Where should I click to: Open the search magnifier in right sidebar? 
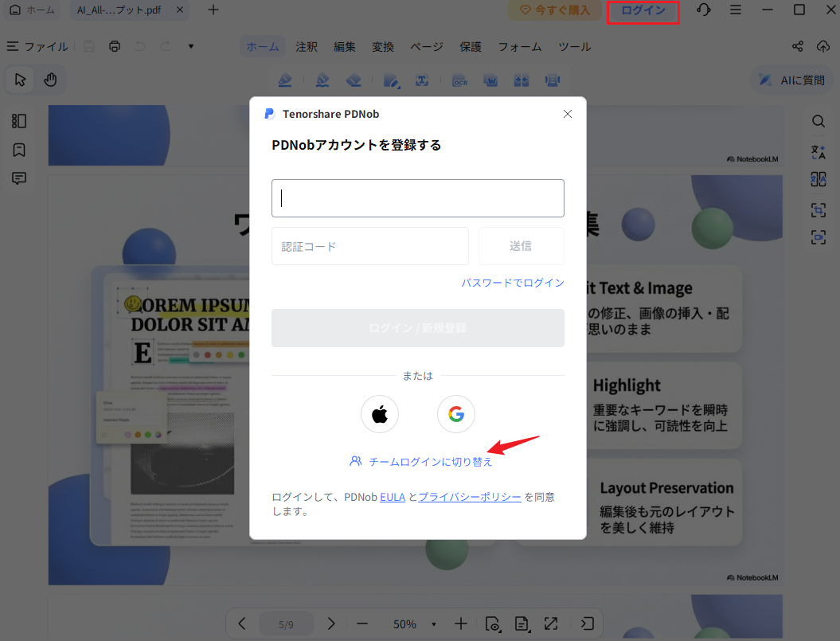818,121
